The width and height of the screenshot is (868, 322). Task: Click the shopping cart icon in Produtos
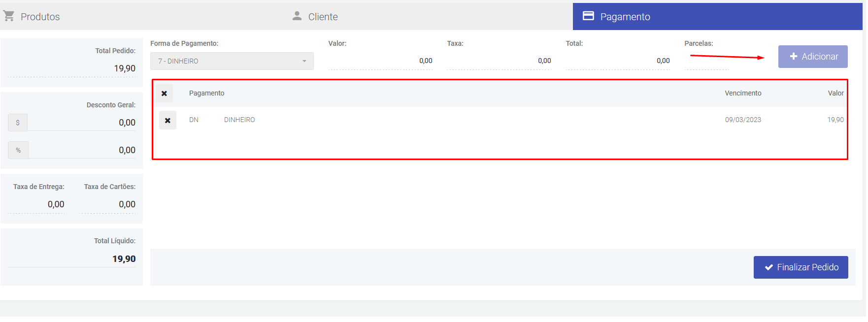click(9, 16)
